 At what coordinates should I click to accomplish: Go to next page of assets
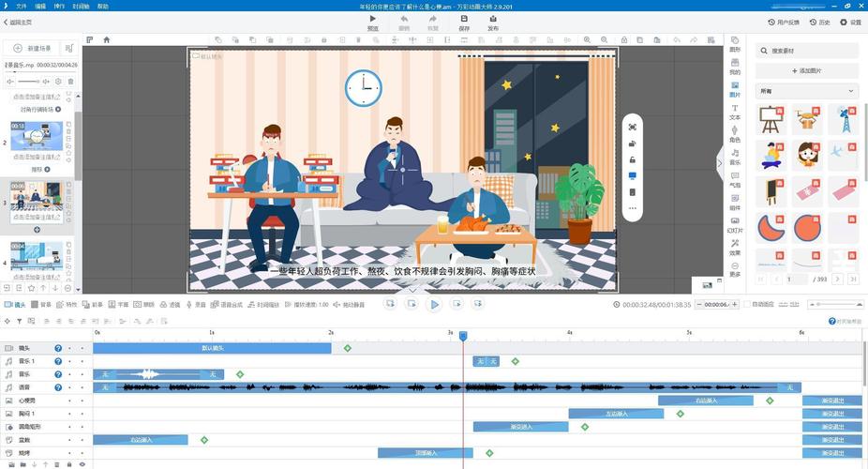[x=838, y=280]
